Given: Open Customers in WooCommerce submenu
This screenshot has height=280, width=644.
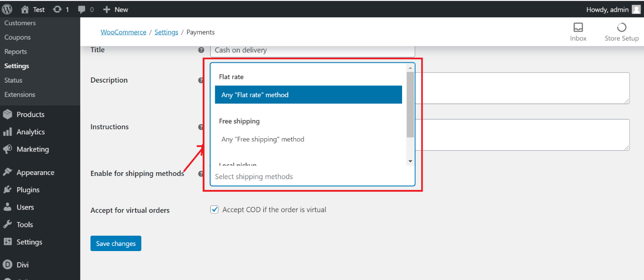Looking at the screenshot, I should (20, 23).
